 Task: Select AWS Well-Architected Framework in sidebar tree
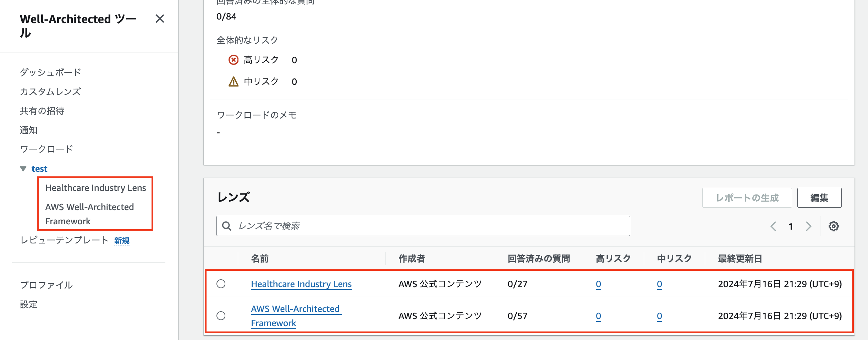pos(90,214)
